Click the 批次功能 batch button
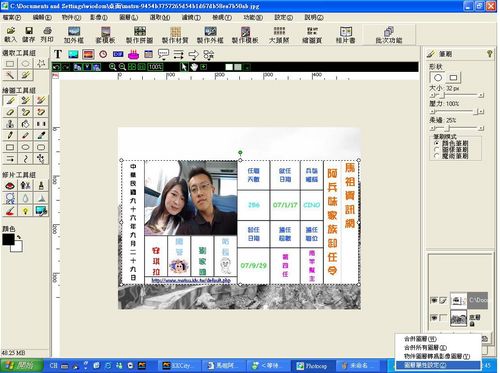The height and width of the screenshot is (373, 500). click(389, 35)
